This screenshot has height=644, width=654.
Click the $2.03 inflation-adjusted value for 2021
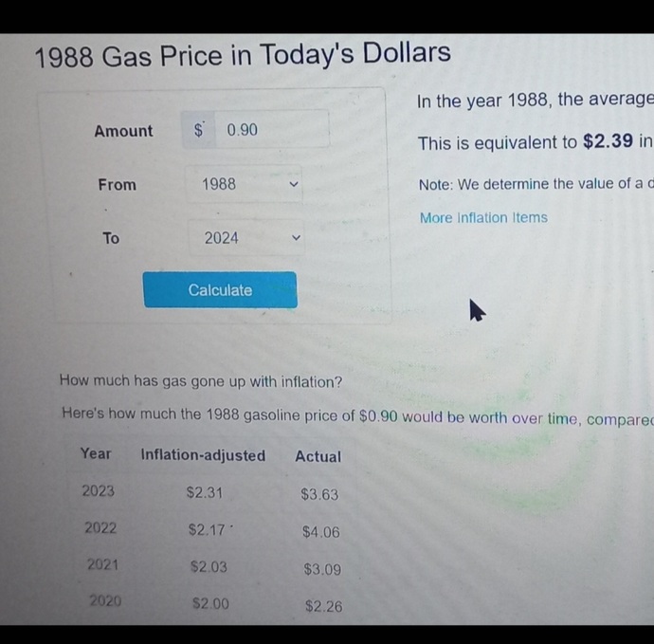tap(209, 567)
